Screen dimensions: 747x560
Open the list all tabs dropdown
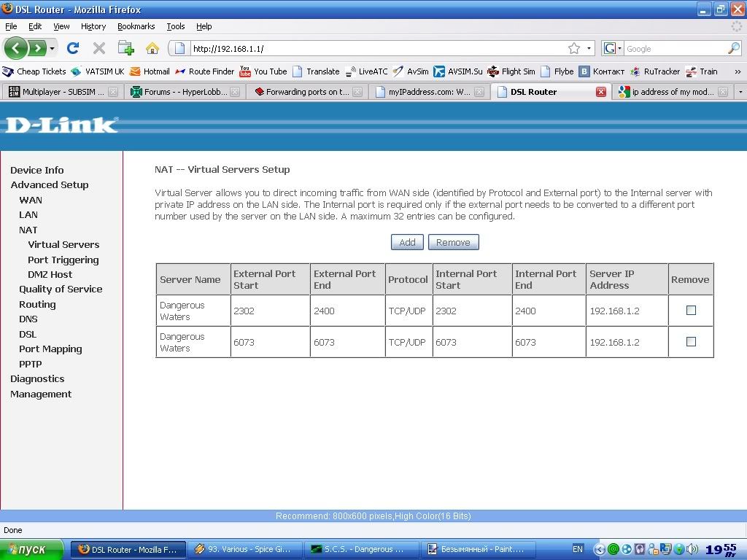740,92
